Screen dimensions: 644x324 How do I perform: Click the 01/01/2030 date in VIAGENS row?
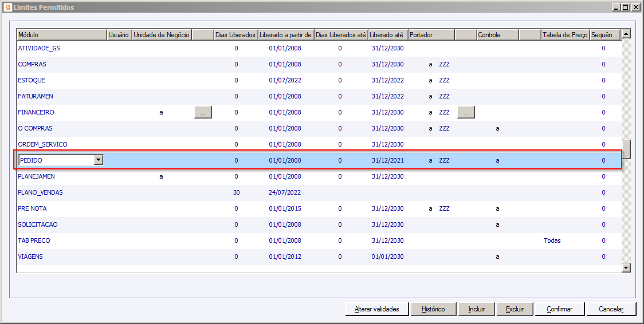coord(388,256)
